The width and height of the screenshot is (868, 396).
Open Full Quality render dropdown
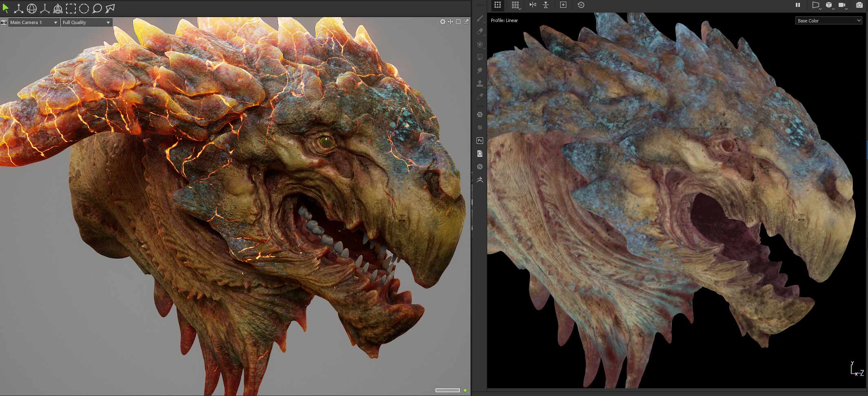(86, 22)
